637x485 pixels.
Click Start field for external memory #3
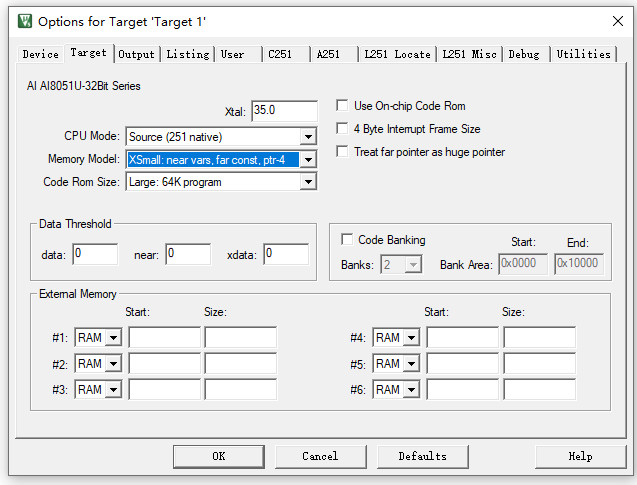[x=165, y=389]
